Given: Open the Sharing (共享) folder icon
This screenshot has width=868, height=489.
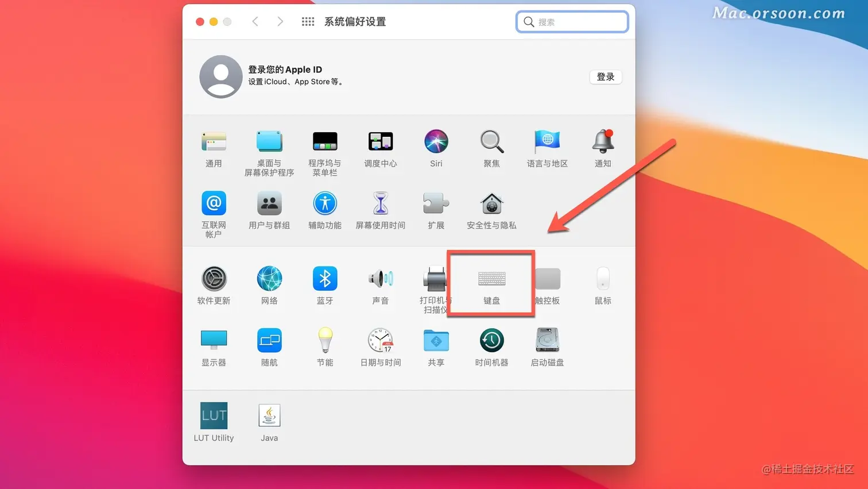Looking at the screenshot, I should [x=436, y=340].
